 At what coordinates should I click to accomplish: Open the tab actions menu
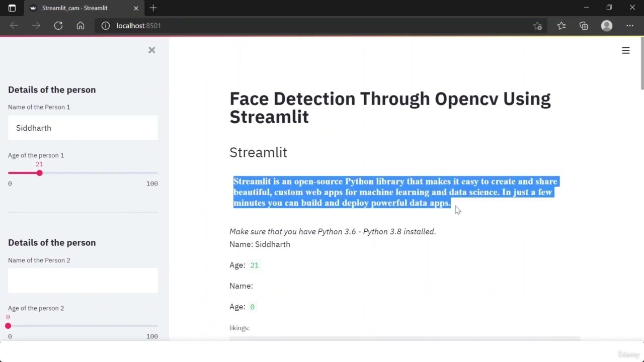click(12, 8)
